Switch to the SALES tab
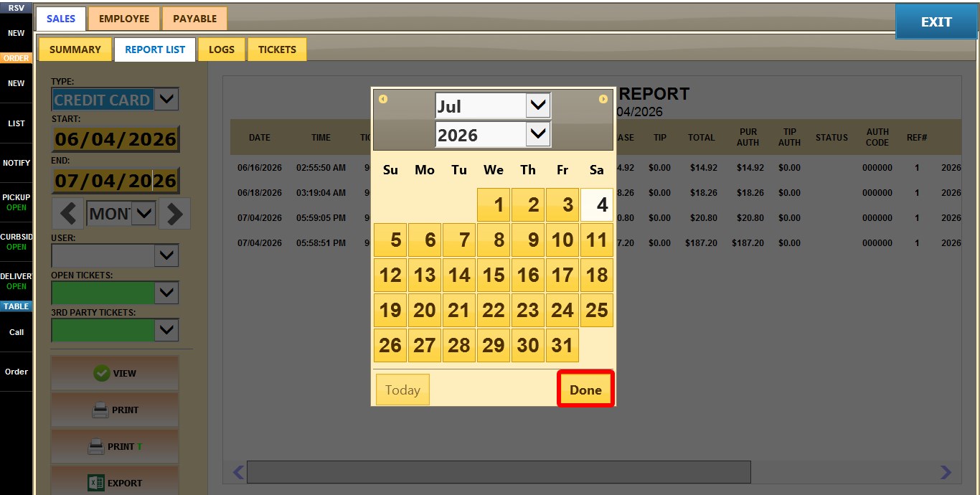The height and width of the screenshot is (495, 980). point(61,19)
